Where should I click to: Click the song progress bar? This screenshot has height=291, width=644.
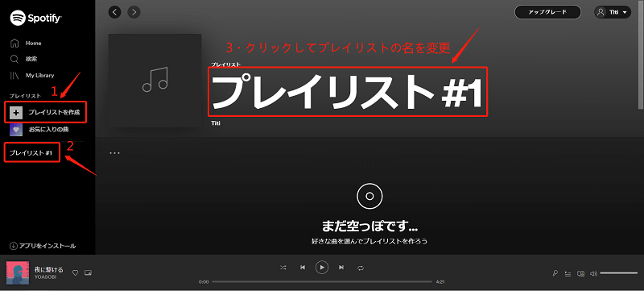[x=322, y=282]
